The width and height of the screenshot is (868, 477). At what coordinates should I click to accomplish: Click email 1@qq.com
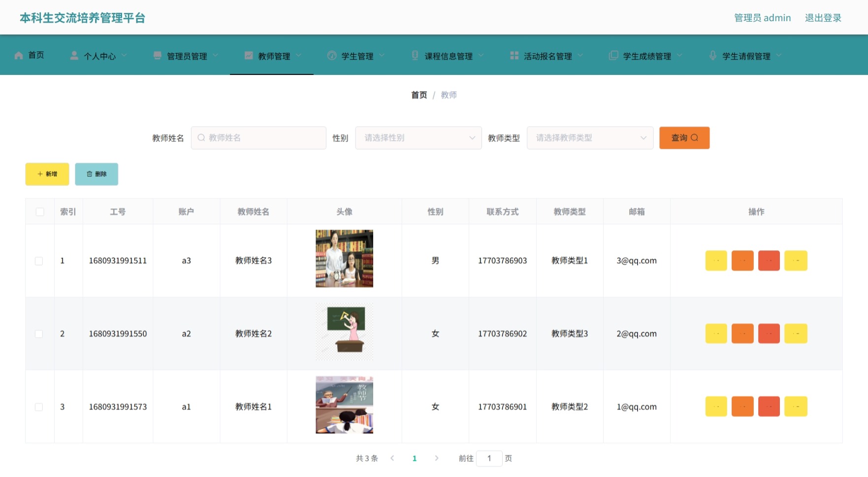[x=637, y=407]
